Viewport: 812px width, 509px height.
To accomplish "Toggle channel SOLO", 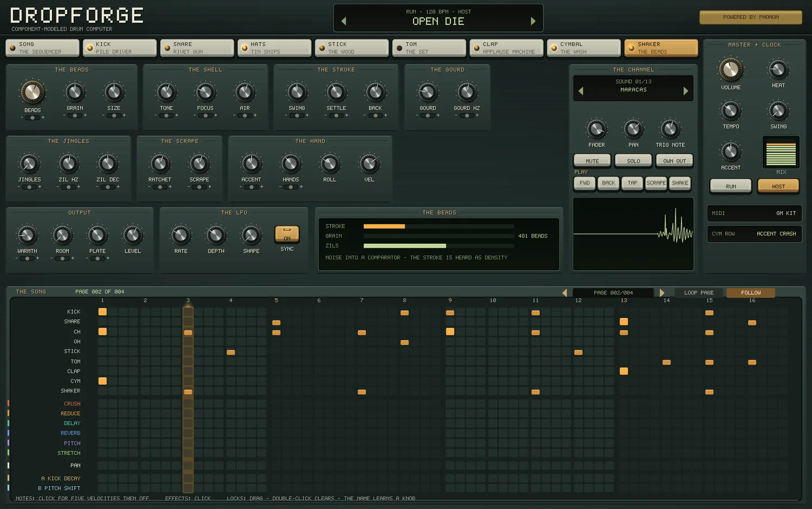I will tap(633, 161).
